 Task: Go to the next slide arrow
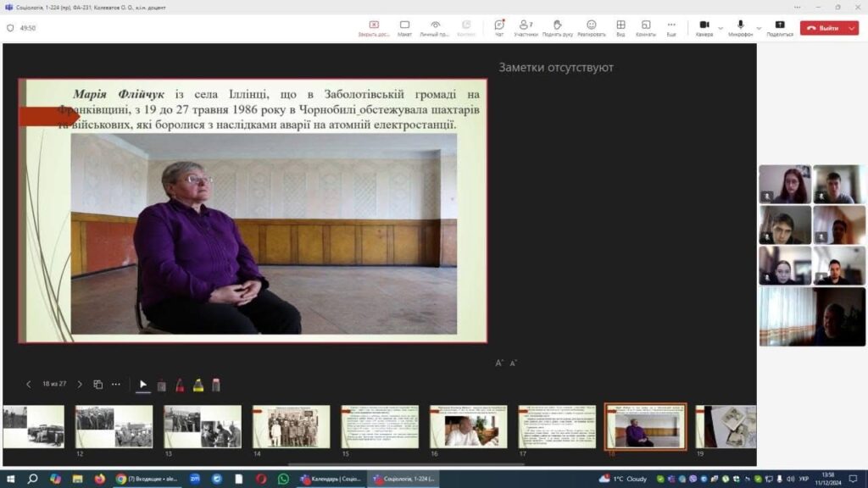pyautogui.click(x=80, y=385)
